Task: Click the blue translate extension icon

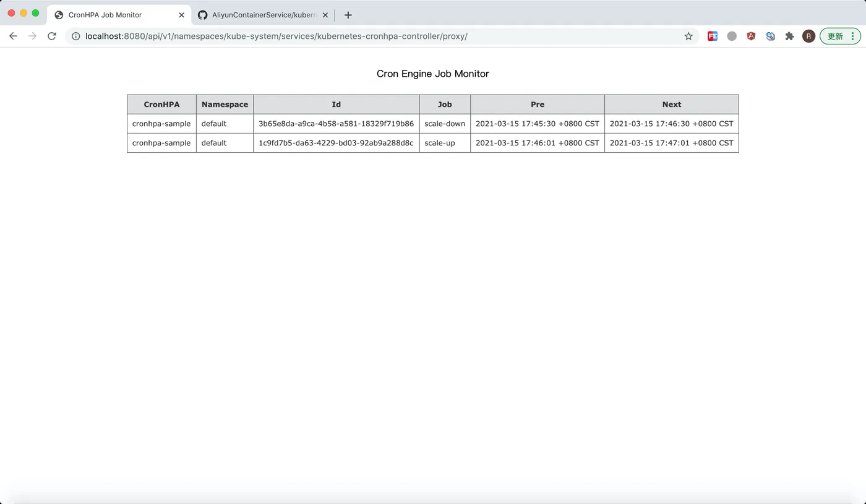Action: [770, 36]
